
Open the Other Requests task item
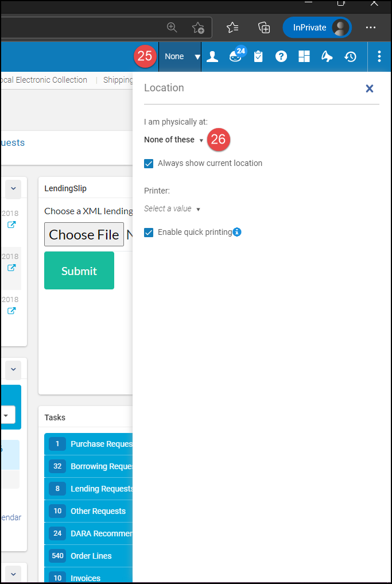pyautogui.click(x=98, y=511)
